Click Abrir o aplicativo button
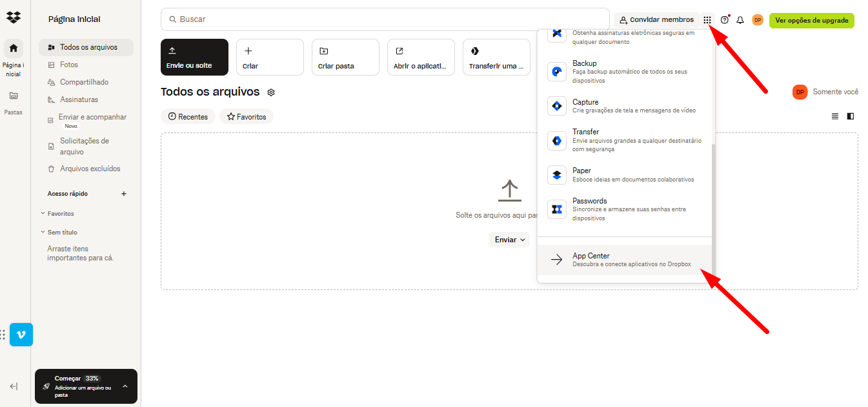The width and height of the screenshot is (868, 407). [421, 57]
